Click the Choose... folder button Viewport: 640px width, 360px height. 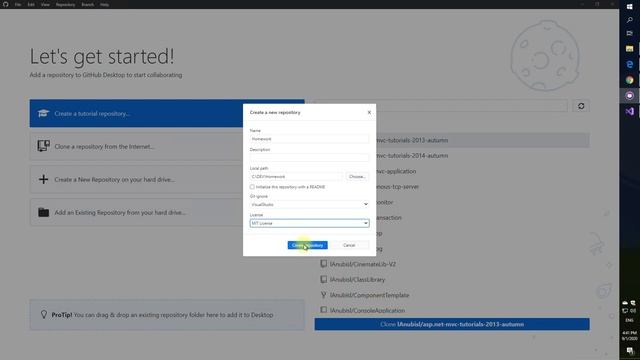click(357, 177)
